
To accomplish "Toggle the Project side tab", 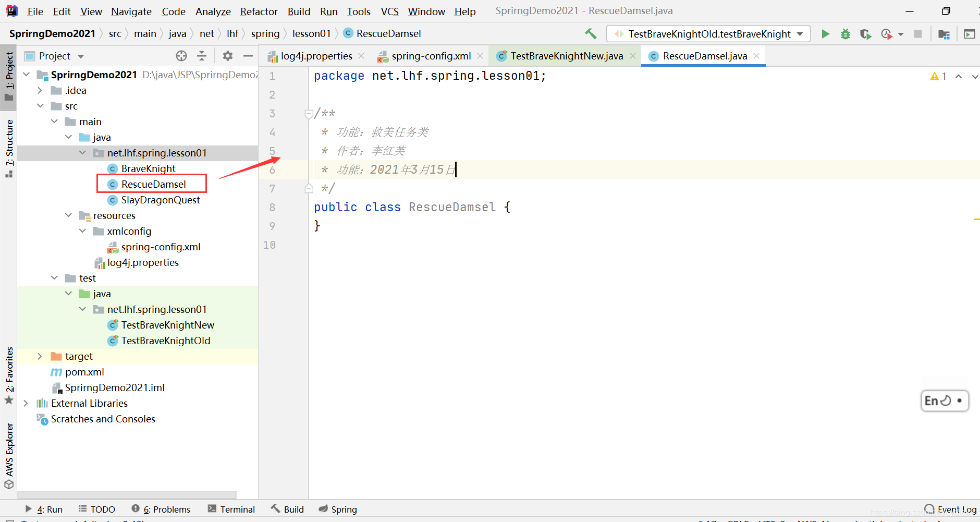I will pyautogui.click(x=9, y=78).
